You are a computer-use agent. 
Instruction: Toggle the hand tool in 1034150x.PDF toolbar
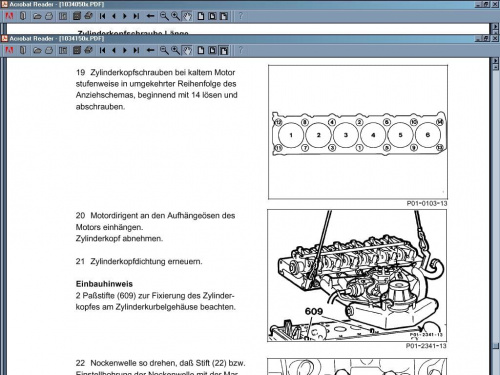pyautogui.click(x=187, y=50)
